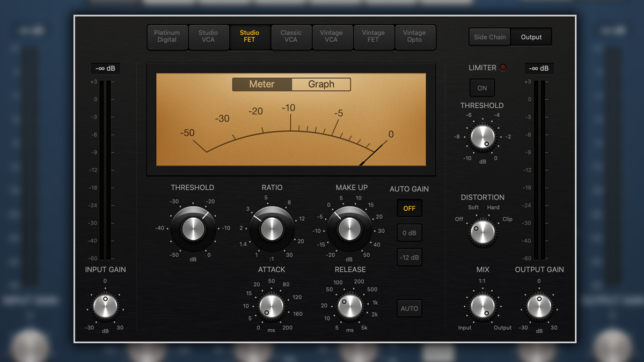The image size is (644, 362).
Task: Switch metering to Graph view
Action: 320,84
